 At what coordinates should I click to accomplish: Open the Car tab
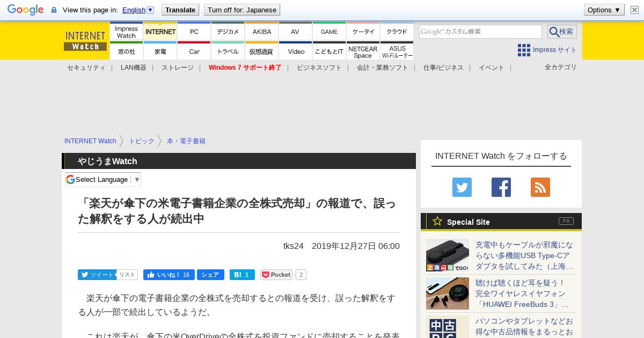tap(194, 52)
